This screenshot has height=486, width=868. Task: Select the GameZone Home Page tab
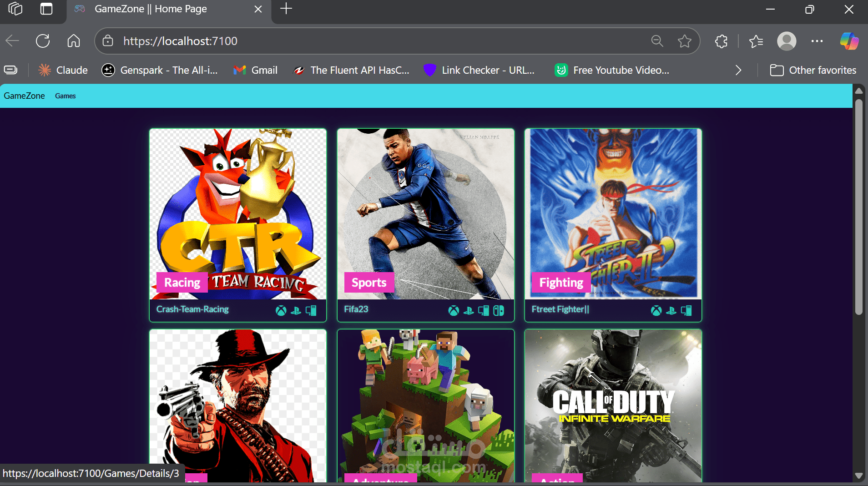[x=150, y=9]
